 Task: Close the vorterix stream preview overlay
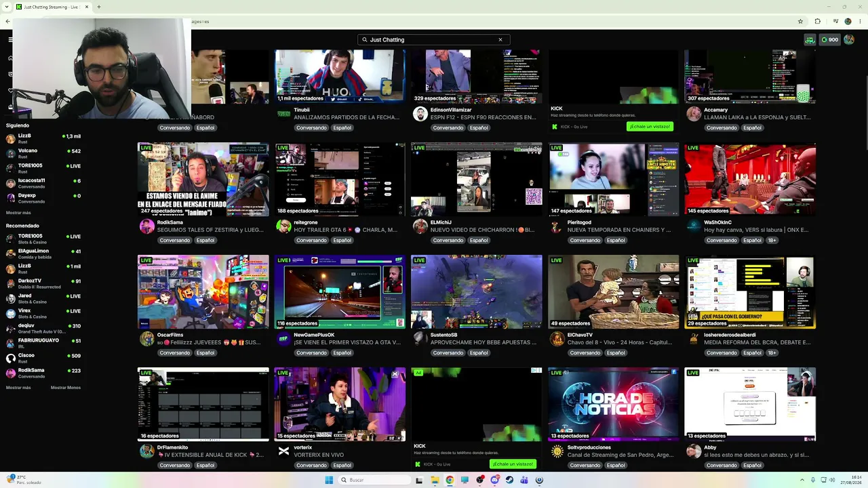(395, 374)
